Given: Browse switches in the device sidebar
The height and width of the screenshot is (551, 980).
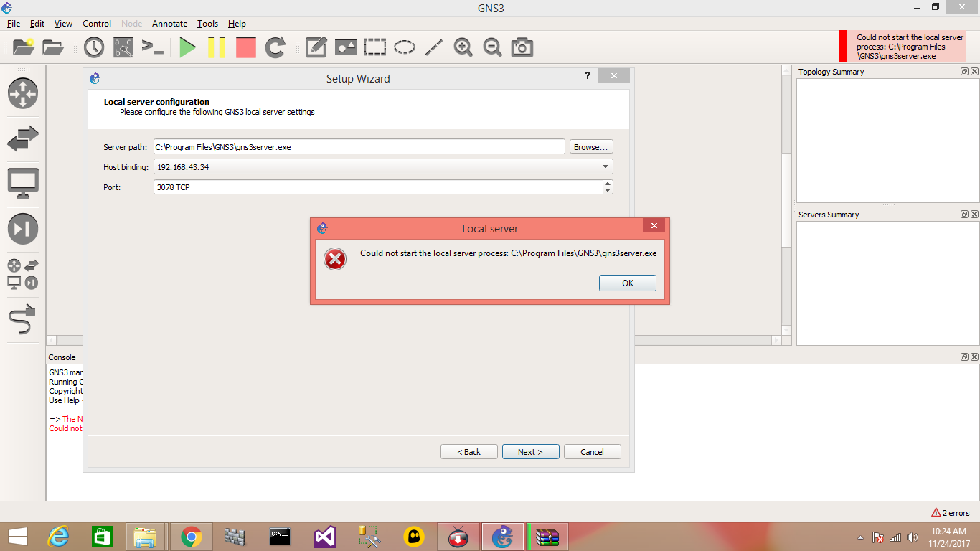Looking at the screenshot, I should pos(23,138).
